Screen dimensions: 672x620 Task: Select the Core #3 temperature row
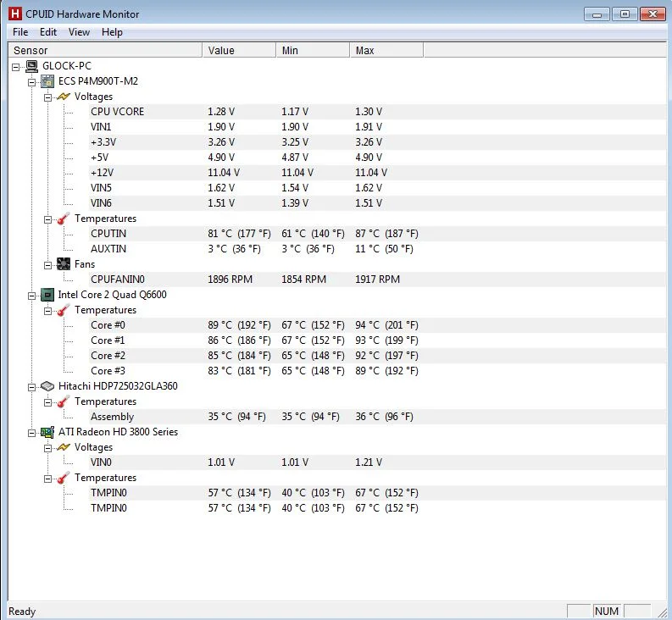[378, 371]
